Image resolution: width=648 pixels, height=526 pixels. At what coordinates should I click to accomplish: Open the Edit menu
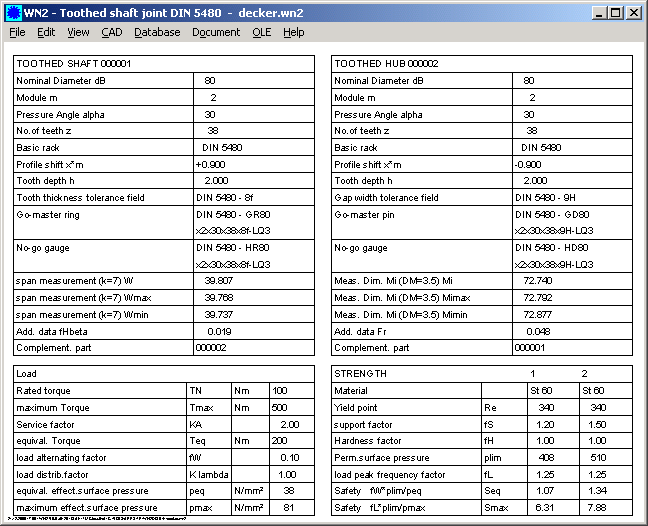(x=46, y=32)
